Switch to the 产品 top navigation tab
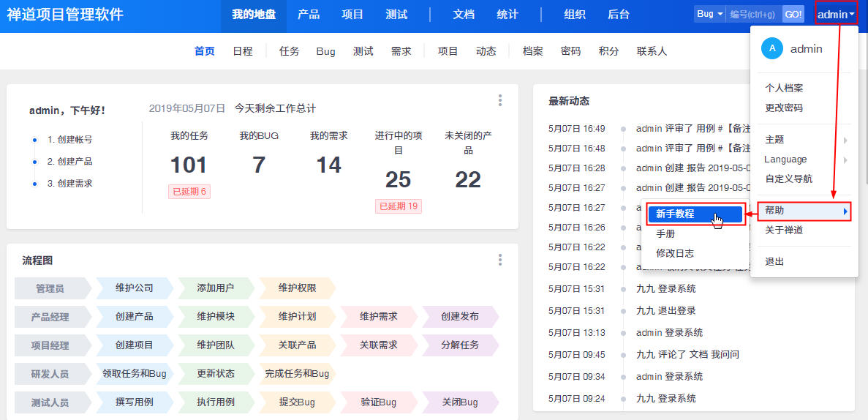Image resolution: width=868 pixels, height=420 pixels. tap(309, 14)
